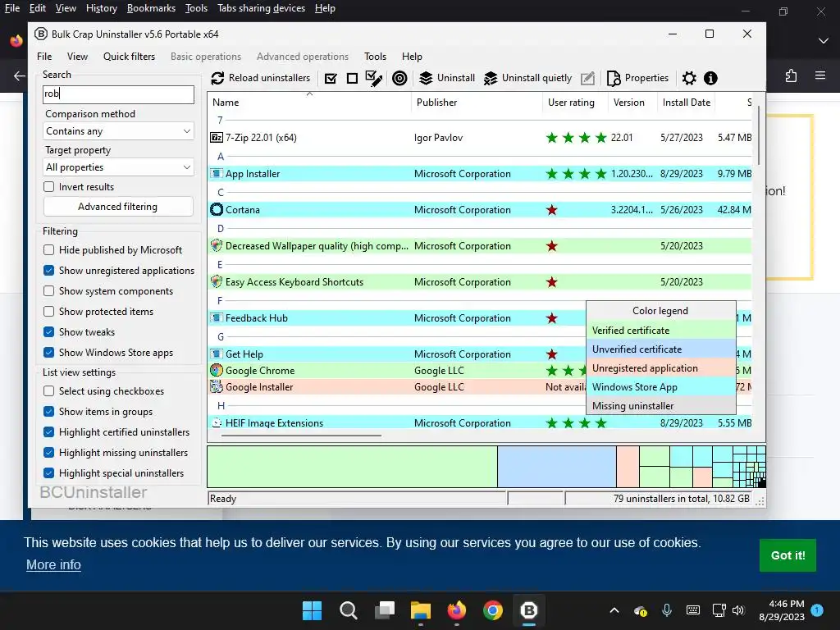840x630 pixels.
Task: Check Show protected items
Action: click(48, 311)
